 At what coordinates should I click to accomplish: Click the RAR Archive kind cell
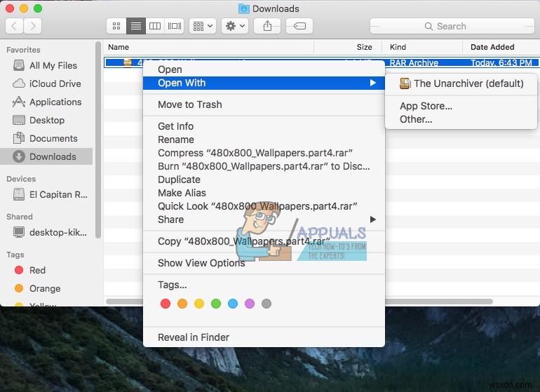point(414,63)
